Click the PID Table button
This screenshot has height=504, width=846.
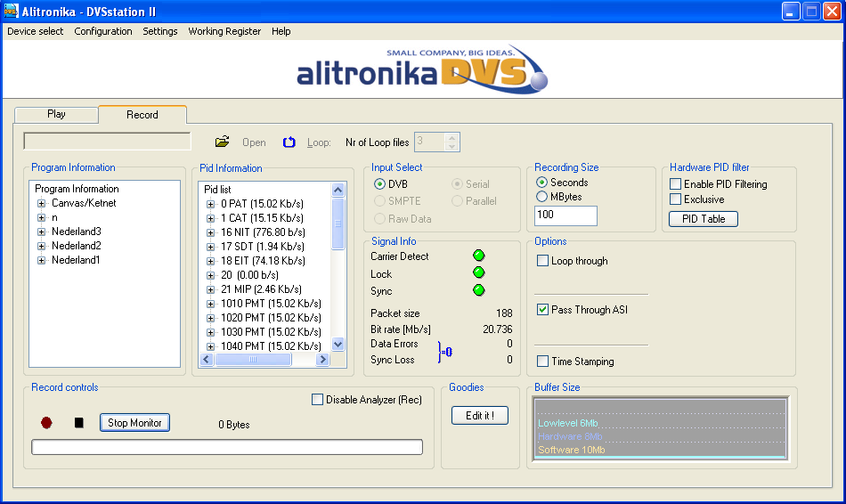click(x=703, y=218)
